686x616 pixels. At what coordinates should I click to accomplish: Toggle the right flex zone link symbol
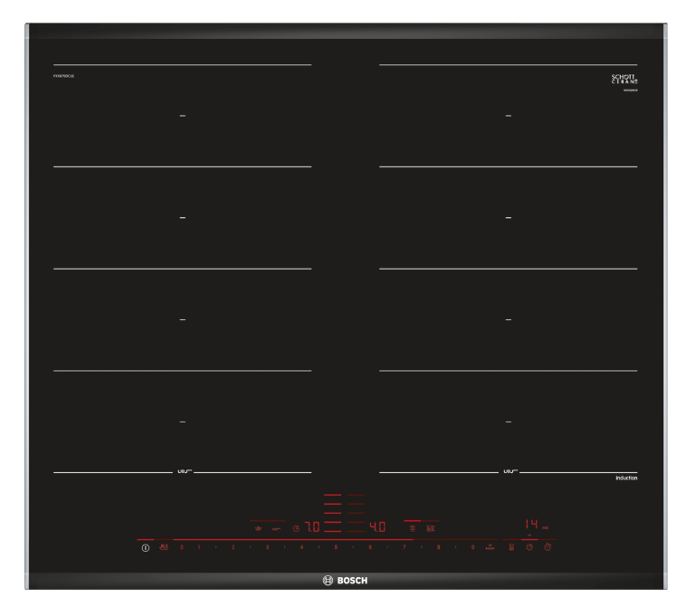(508, 472)
